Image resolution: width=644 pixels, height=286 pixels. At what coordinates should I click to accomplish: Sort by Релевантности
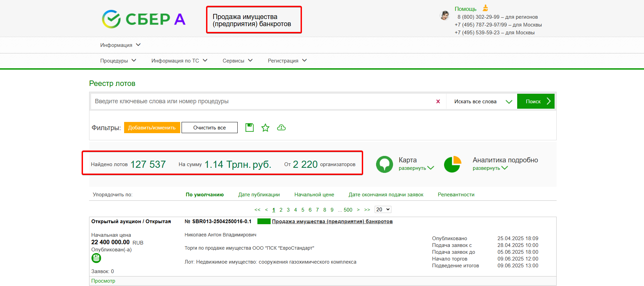coord(456,195)
